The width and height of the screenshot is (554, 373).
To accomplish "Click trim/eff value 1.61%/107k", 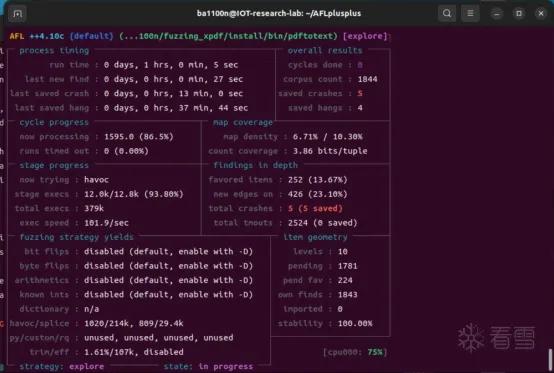I will (x=134, y=352).
